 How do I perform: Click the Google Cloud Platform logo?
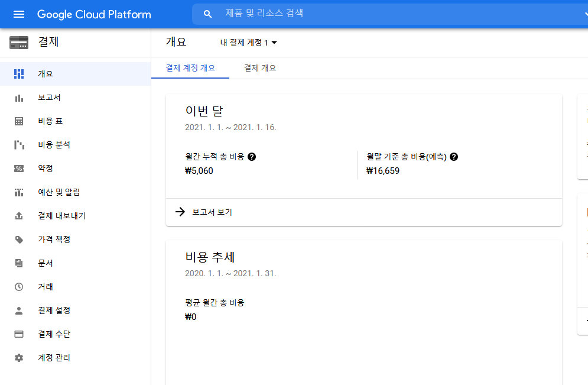94,14
